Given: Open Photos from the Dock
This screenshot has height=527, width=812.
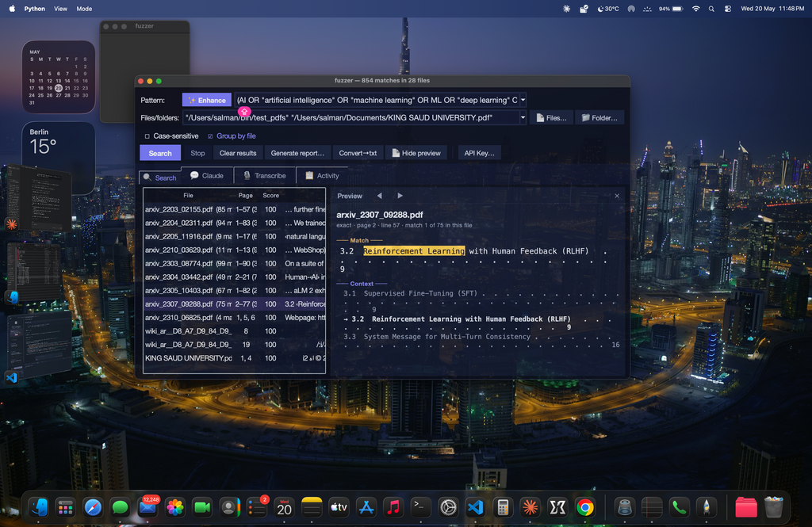Looking at the screenshot, I should (175, 507).
